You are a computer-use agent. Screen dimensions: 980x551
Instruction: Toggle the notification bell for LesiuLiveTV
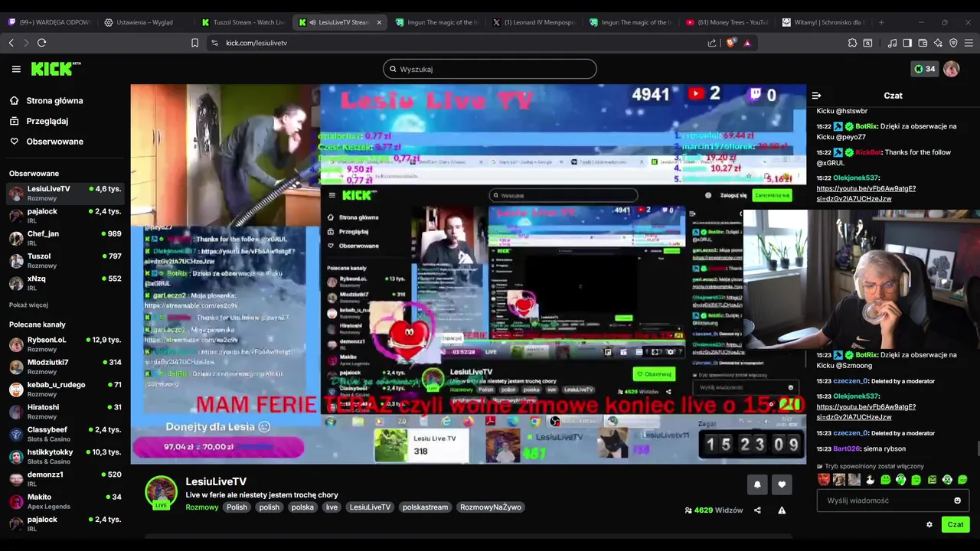pyautogui.click(x=757, y=484)
